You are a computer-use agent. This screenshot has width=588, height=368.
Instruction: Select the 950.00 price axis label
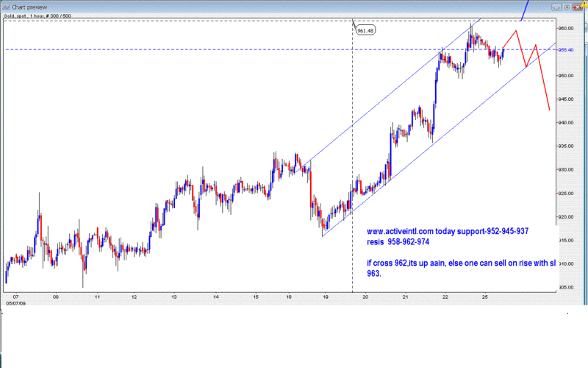(x=566, y=76)
